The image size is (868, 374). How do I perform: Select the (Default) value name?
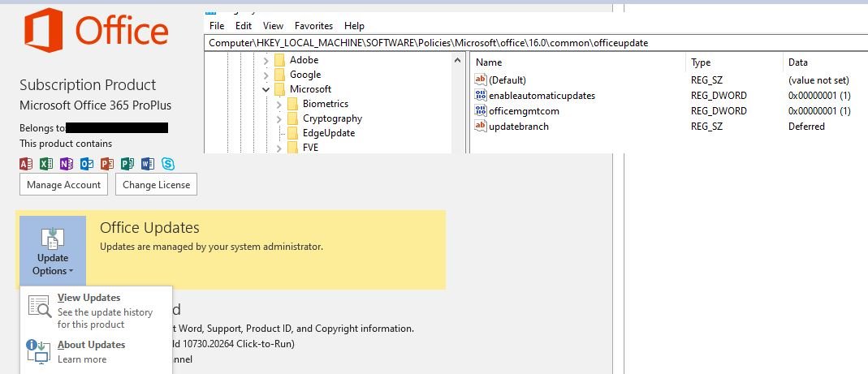(507, 80)
